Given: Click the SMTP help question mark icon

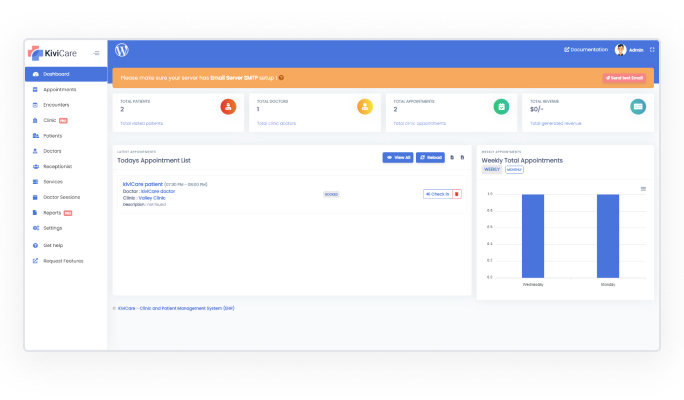Looking at the screenshot, I should (x=281, y=78).
